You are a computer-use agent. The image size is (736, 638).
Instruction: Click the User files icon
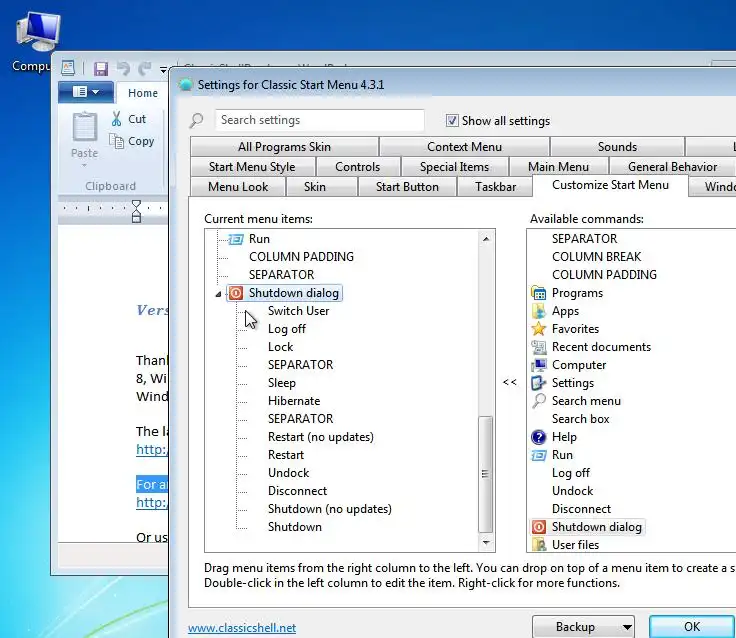(538, 545)
